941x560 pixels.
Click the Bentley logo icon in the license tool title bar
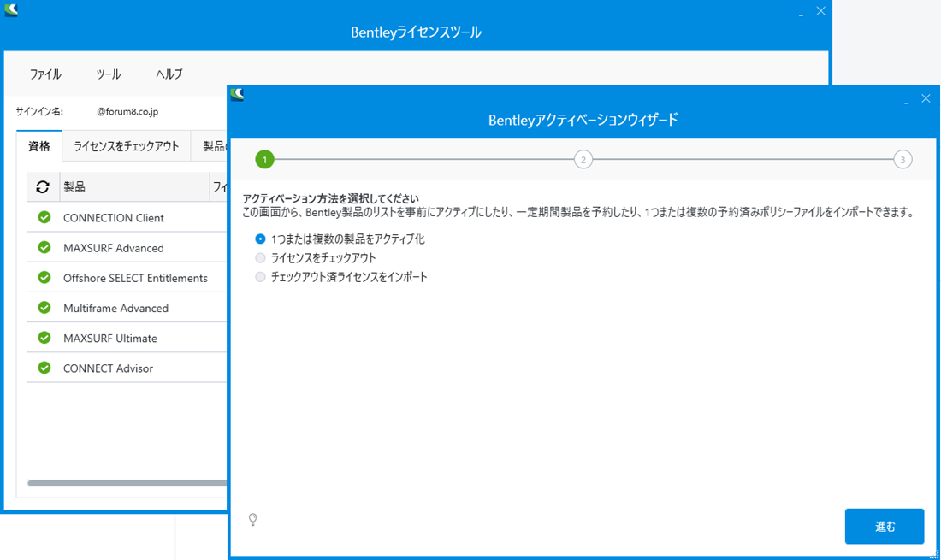pos(11,10)
